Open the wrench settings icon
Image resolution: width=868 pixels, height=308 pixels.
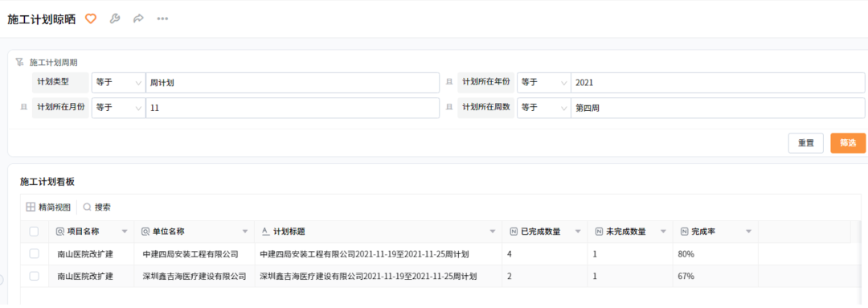pyautogui.click(x=115, y=18)
